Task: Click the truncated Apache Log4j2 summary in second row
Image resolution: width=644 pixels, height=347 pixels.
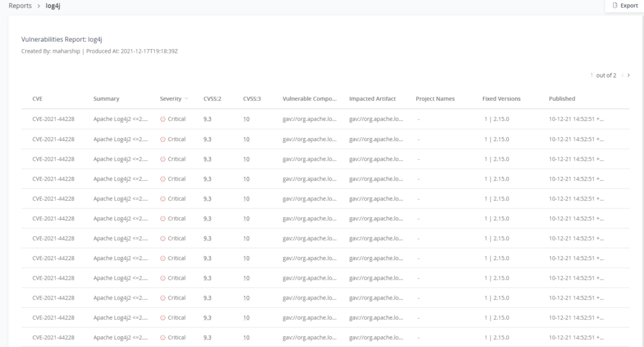Action: (121, 139)
